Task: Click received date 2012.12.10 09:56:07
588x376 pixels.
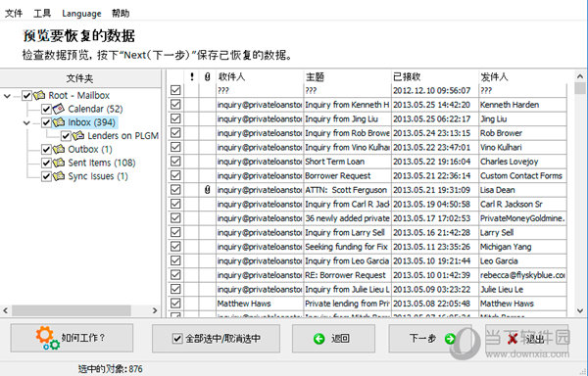Action: (x=435, y=90)
